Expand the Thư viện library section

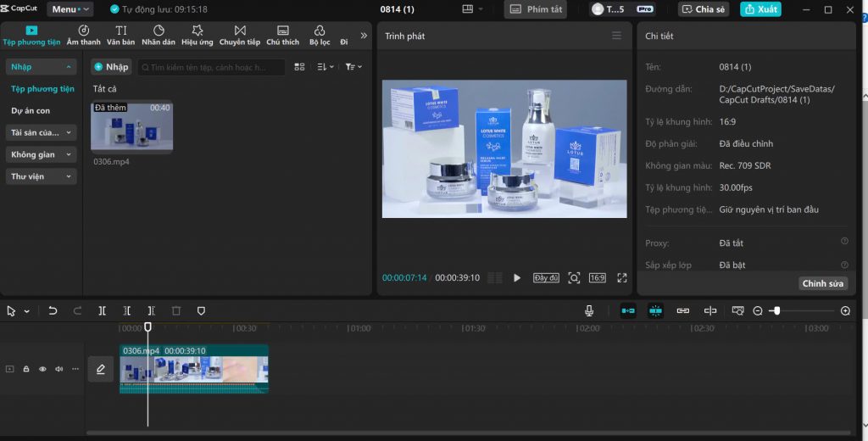pos(41,176)
